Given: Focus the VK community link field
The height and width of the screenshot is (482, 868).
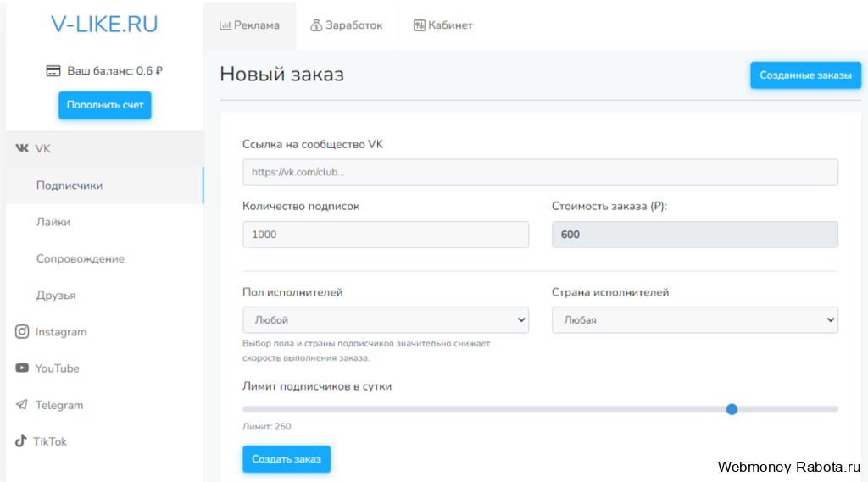Looking at the screenshot, I should [540, 172].
